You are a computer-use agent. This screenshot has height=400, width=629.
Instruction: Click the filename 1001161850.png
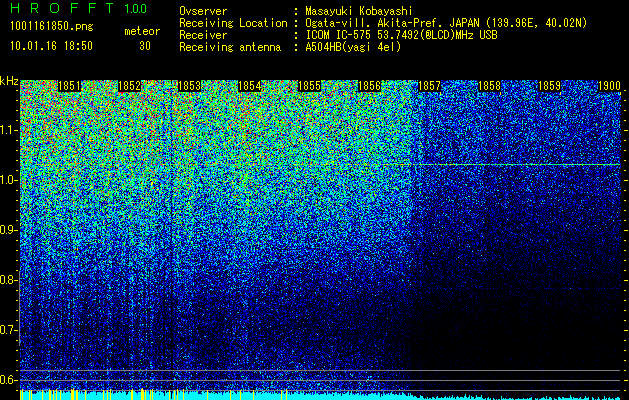[52, 27]
